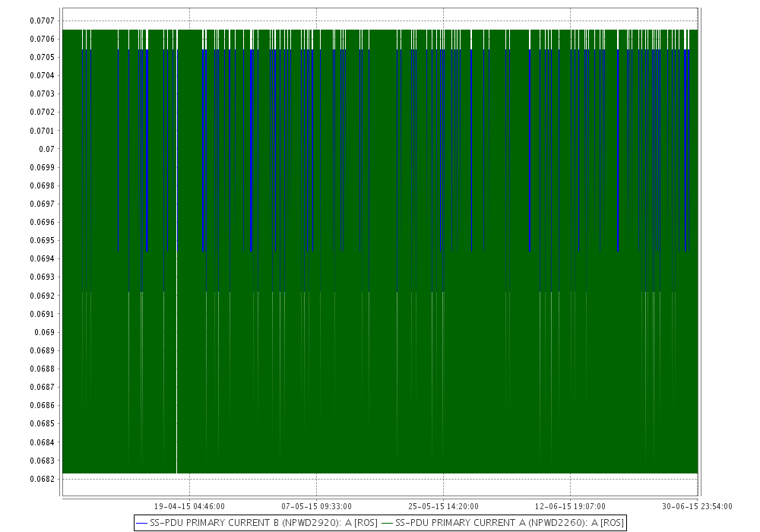Image resolution: width=760 pixels, height=532 pixels.
Task: Click y-axis value 0.0701
Action: point(42,131)
